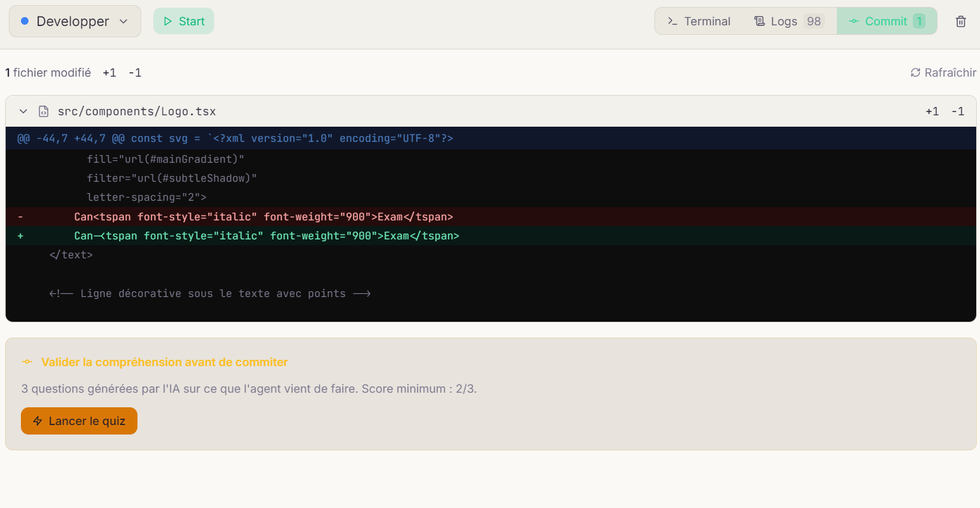Click the 1 fichier modifié summary text

click(48, 73)
